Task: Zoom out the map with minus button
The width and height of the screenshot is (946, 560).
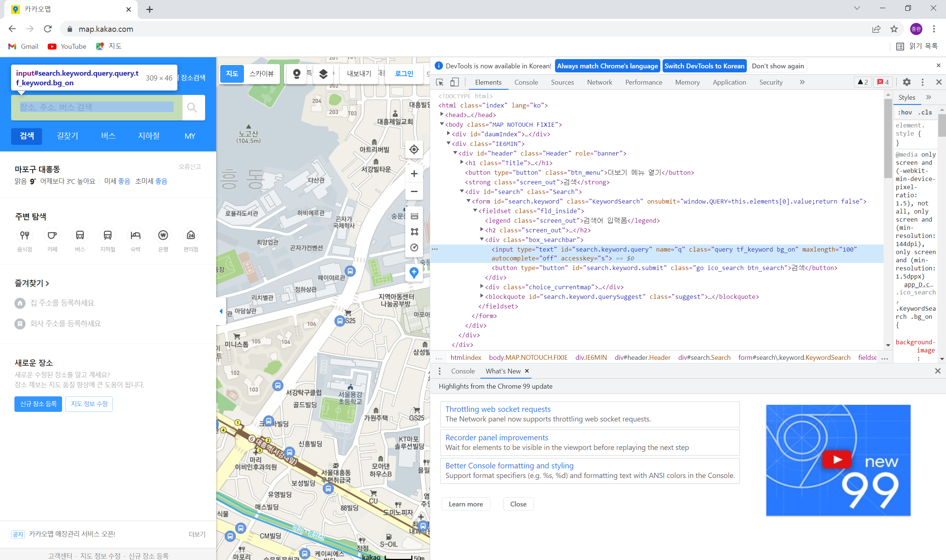Action: [414, 192]
